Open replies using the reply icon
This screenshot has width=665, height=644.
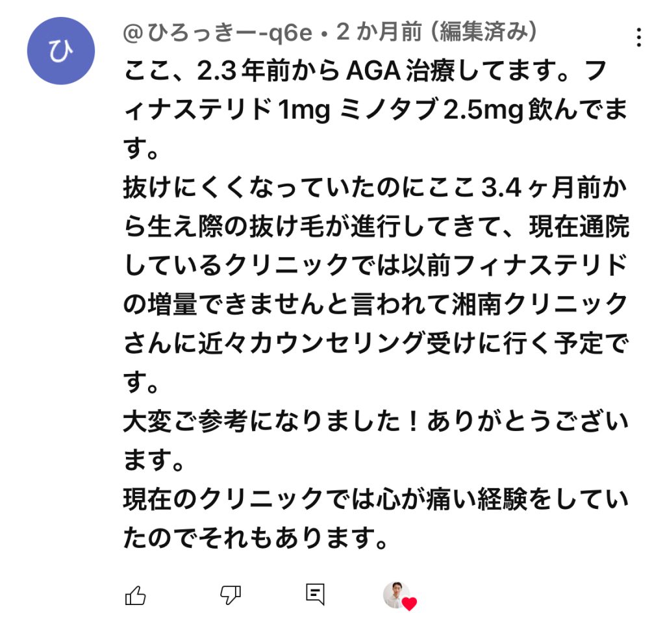pyautogui.click(x=315, y=594)
